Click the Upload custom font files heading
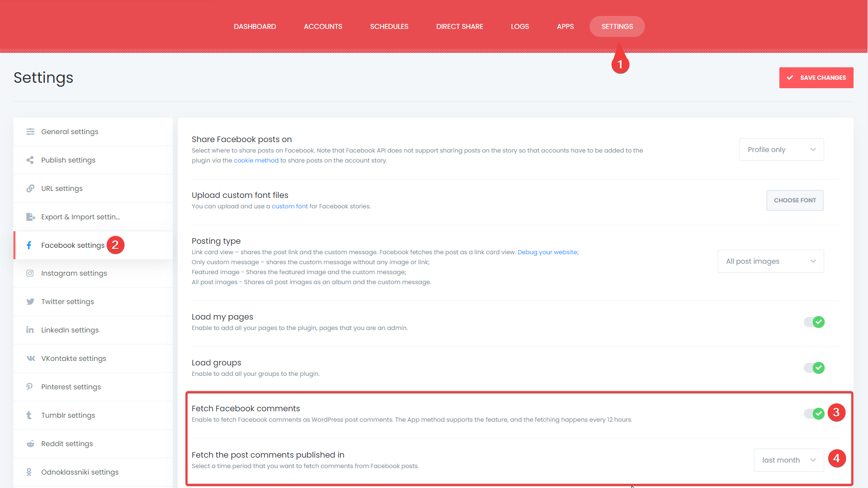The height and width of the screenshot is (488, 868). point(240,195)
